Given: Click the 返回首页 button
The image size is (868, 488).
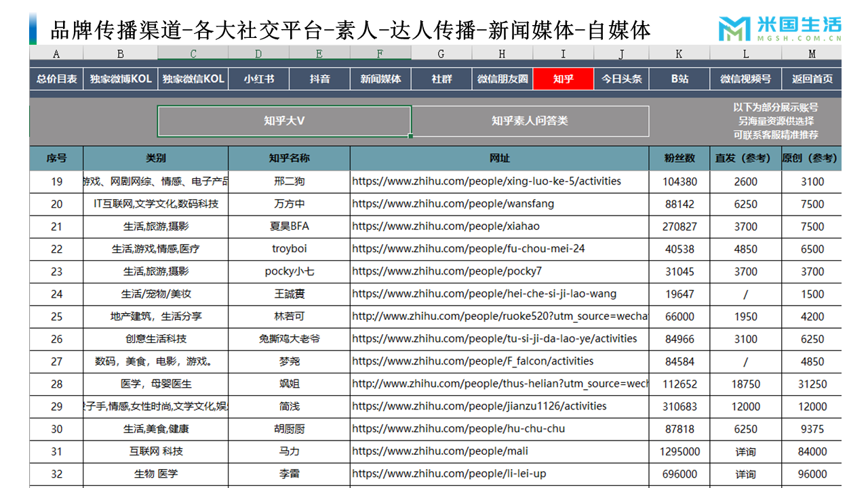Looking at the screenshot, I should (812, 79).
